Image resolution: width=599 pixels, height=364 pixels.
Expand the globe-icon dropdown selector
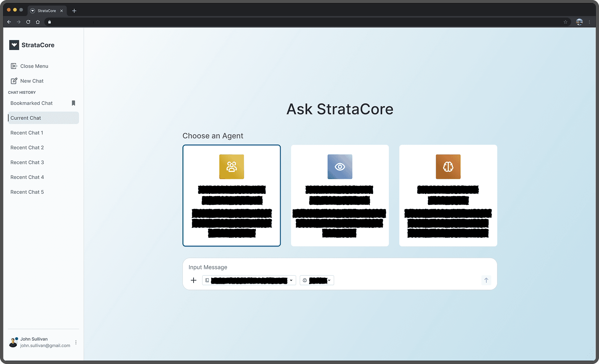tap(317, 280)
